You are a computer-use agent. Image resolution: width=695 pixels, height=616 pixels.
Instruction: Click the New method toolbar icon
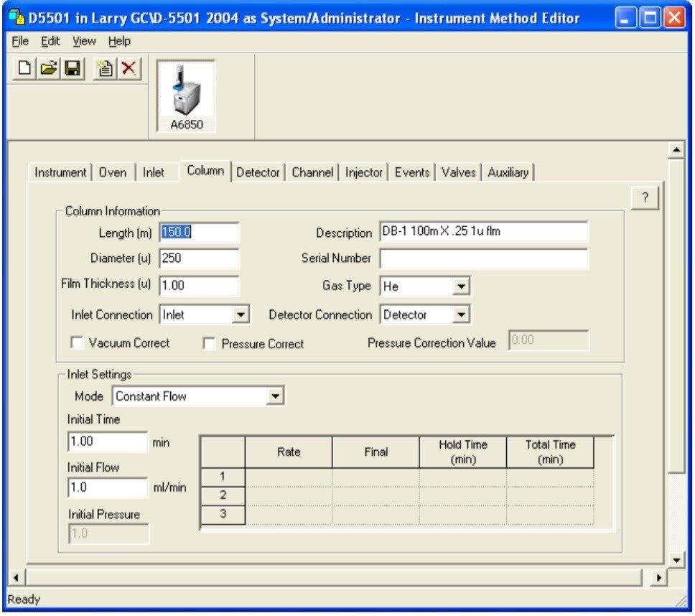[x=24, y=68]
